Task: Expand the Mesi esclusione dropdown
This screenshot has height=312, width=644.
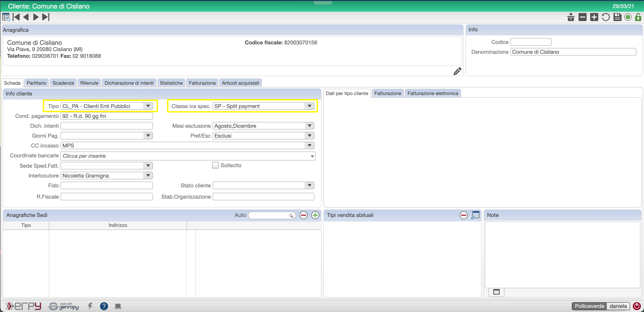Action: (x=309, y=126)
